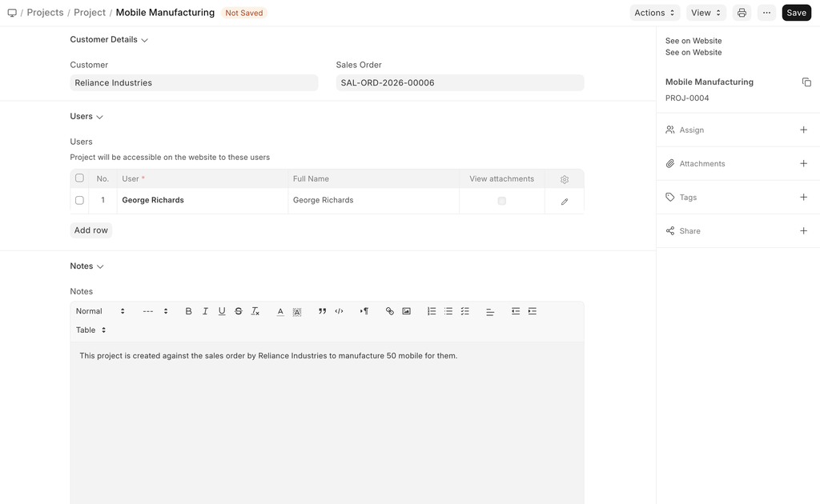Click the Bold formatting icon
Screen dimensions: 820x504
[x=188, y=311]
